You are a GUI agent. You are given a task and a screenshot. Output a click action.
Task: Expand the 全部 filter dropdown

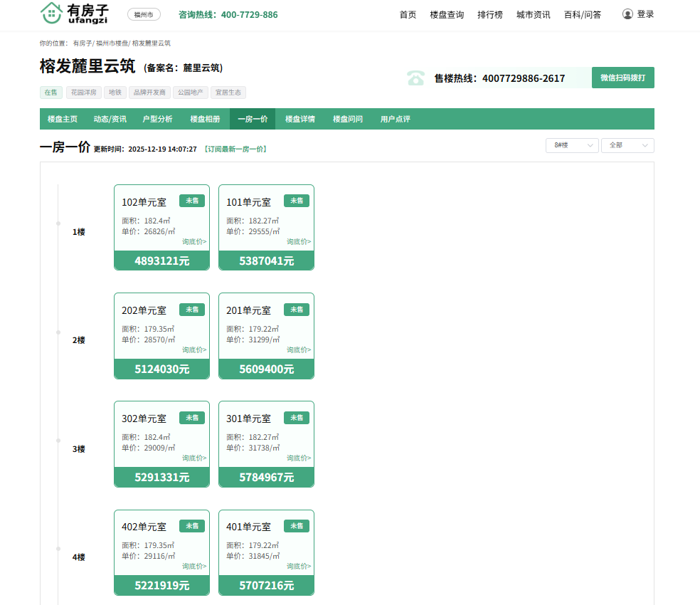(627, 145)
